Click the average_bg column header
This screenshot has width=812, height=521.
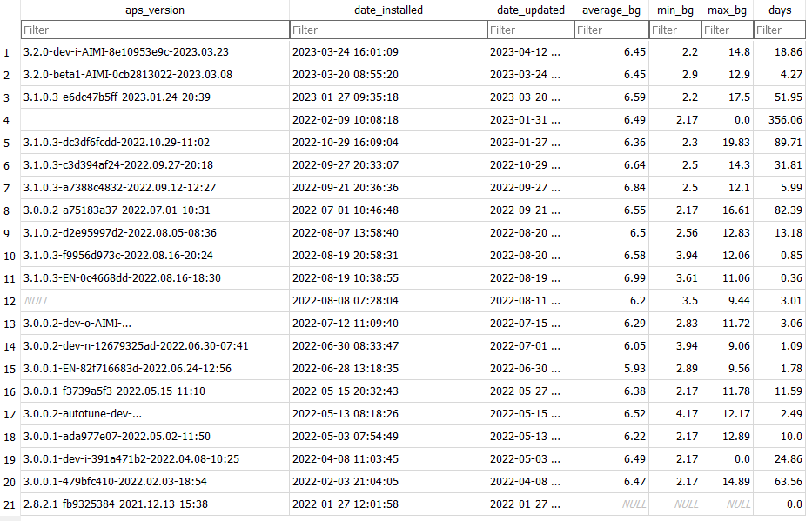click(x=612, y=10)
